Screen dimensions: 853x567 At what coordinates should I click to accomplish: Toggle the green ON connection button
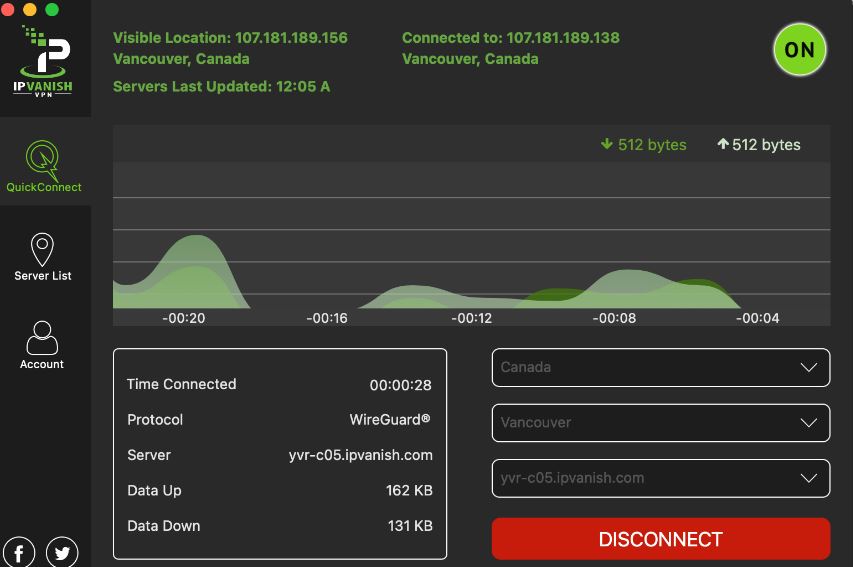[x=800, y=50]
